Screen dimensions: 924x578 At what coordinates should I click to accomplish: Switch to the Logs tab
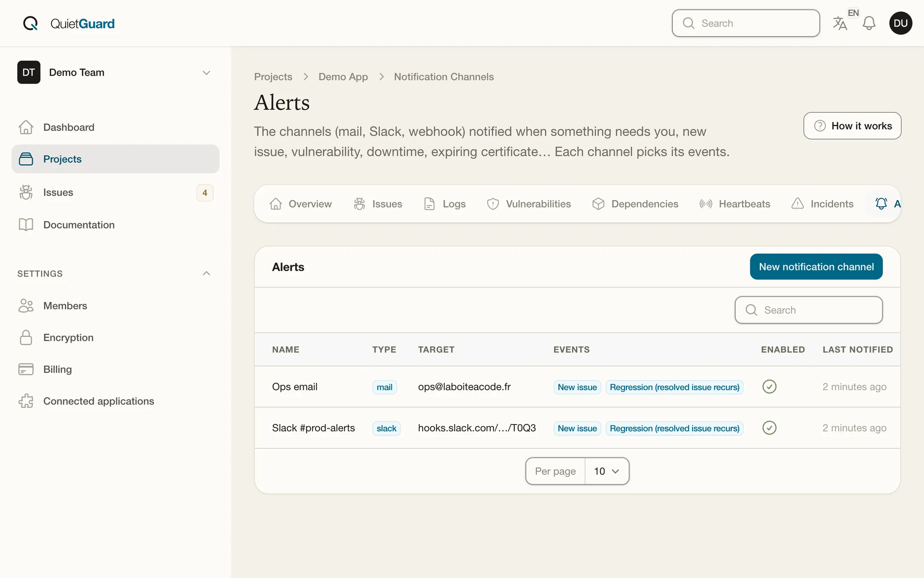click(445, 204)
